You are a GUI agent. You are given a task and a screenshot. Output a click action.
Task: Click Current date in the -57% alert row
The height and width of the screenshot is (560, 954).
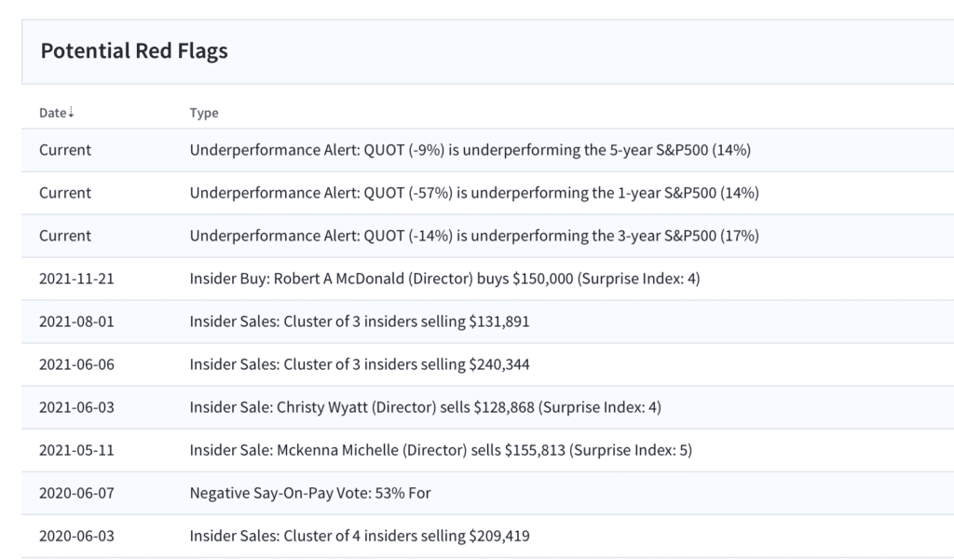(65, 193)
